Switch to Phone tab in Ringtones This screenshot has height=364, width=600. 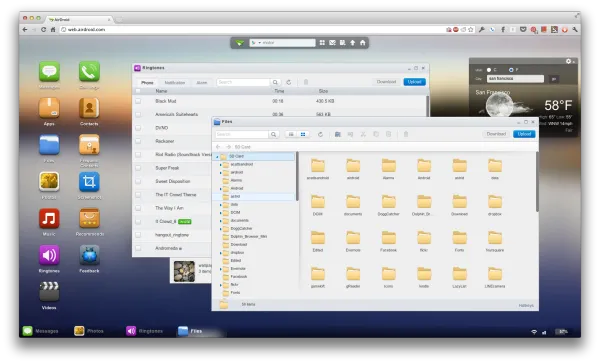click(x=147, y=83)
